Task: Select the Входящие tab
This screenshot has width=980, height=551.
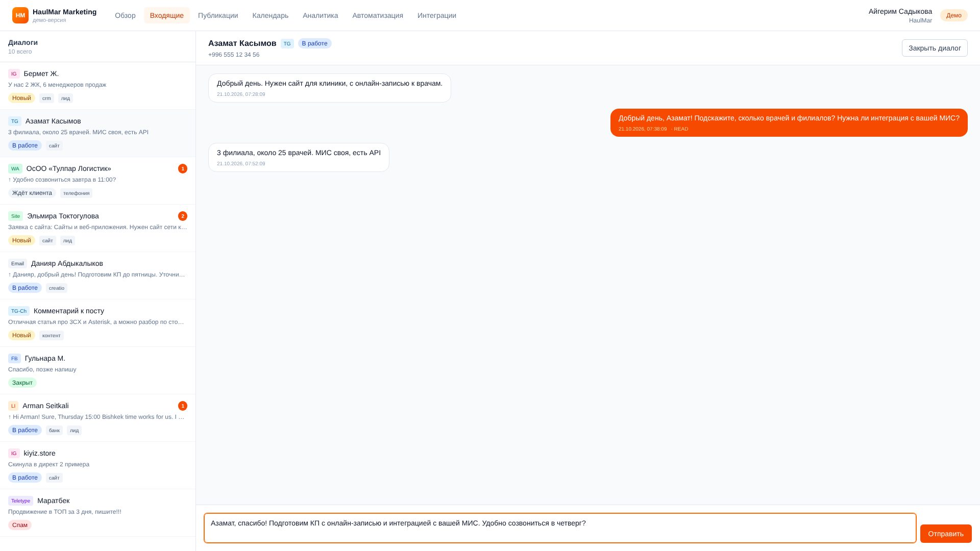Action: pos(167,15)
